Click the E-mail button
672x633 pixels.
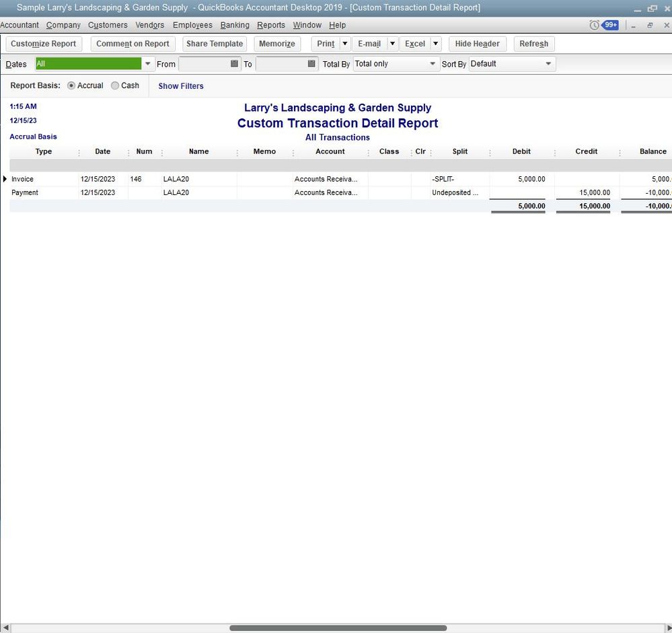tap(369, 44)
